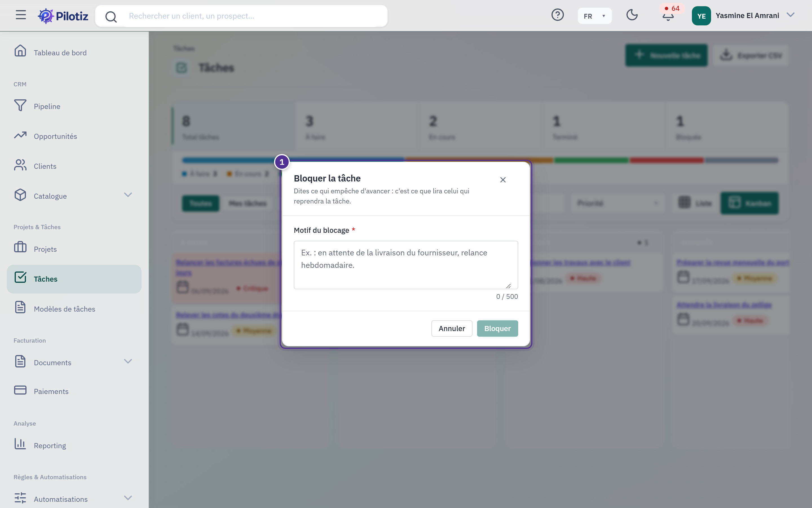Open the Pipeline page
812x508 pixels.
click(x=74, y=106)
